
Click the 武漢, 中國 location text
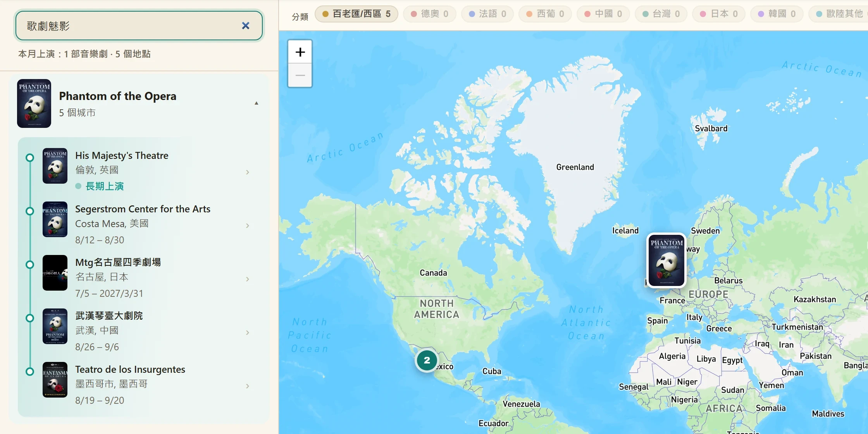click(x=97, y=331)
